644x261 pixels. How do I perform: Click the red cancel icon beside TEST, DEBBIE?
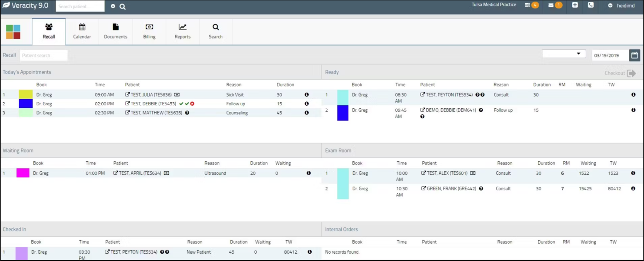click(192, 104)
